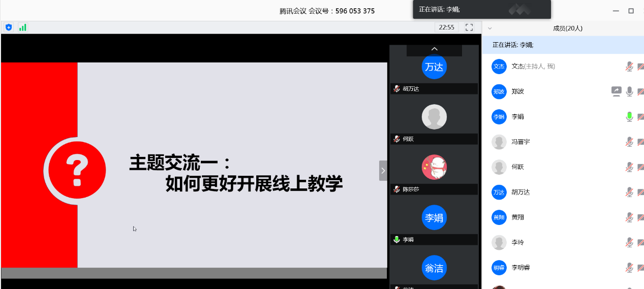Toggle camera for 冯晋宇 in members list
This screenshot has width=644, height=289.
[640, 142]
